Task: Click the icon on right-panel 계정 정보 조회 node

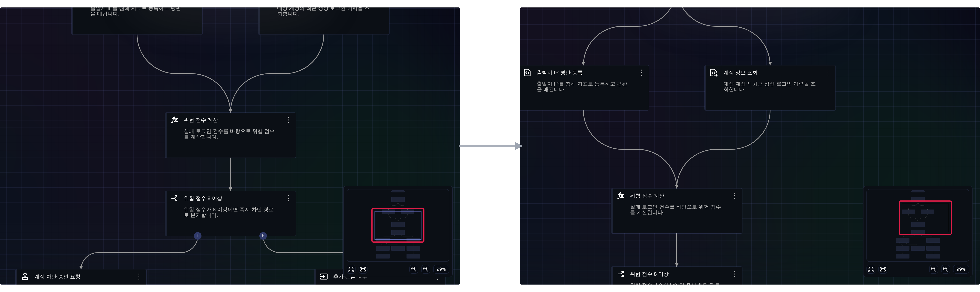Action: [714, 73]
